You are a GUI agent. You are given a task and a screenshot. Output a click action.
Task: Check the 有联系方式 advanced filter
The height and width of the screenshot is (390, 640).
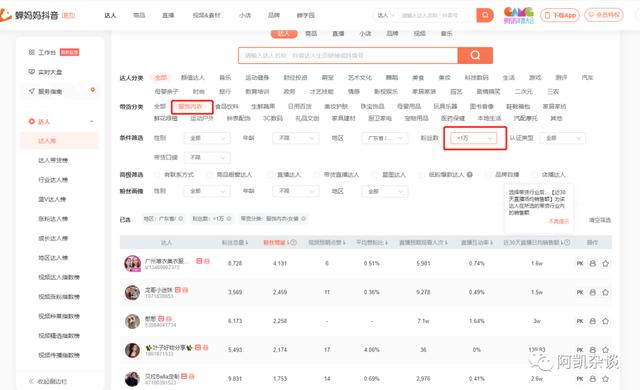coord(157,175)
